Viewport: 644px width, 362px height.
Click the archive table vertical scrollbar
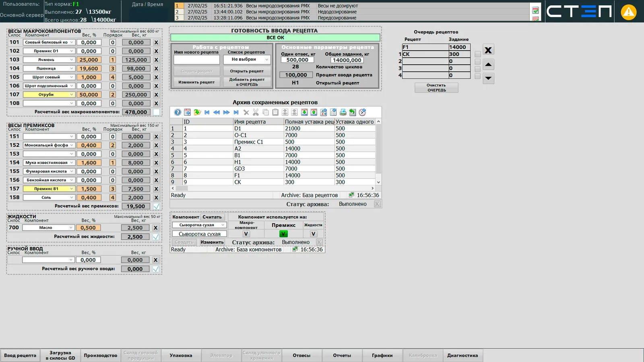point(378,152)
